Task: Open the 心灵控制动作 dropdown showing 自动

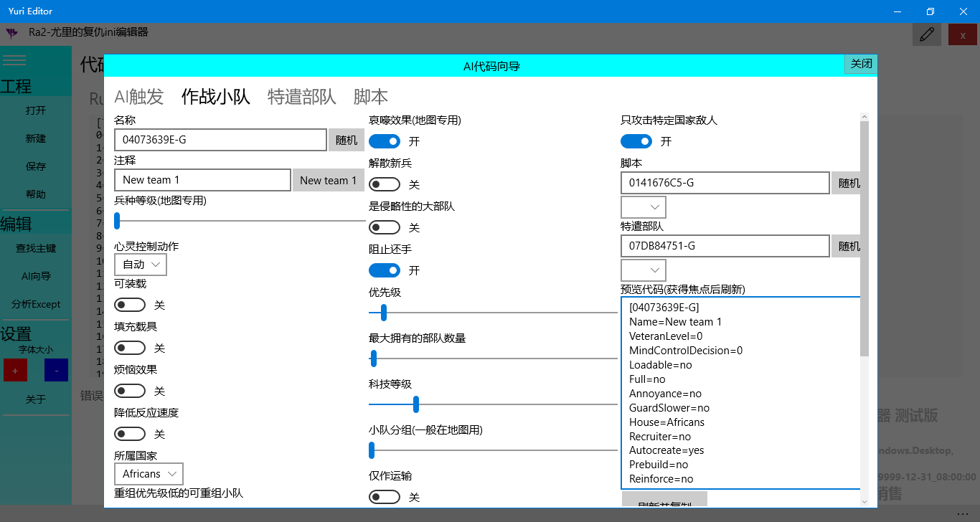Action: point(141,265)
